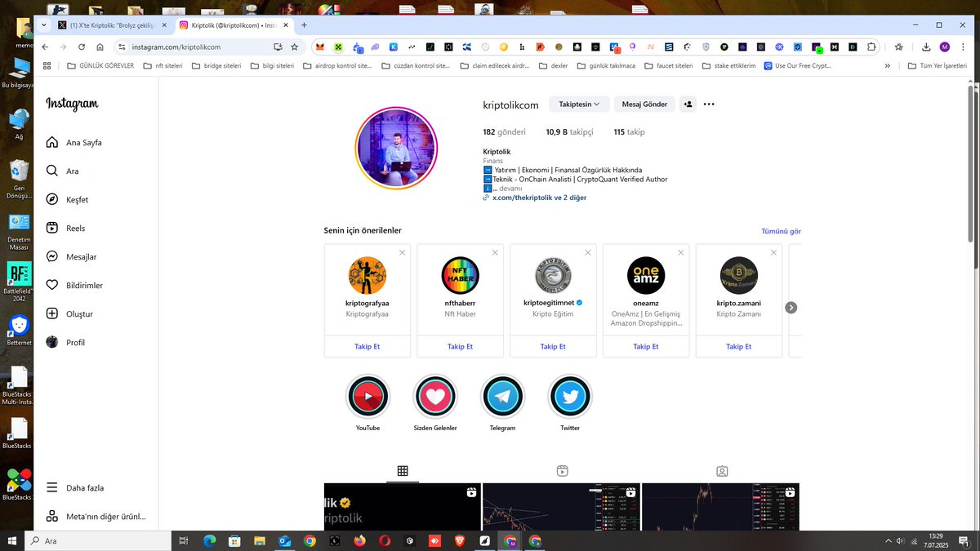Dismiss the nfthaberr suggestion
The image size is (980, 551).
tap(495, 252)
